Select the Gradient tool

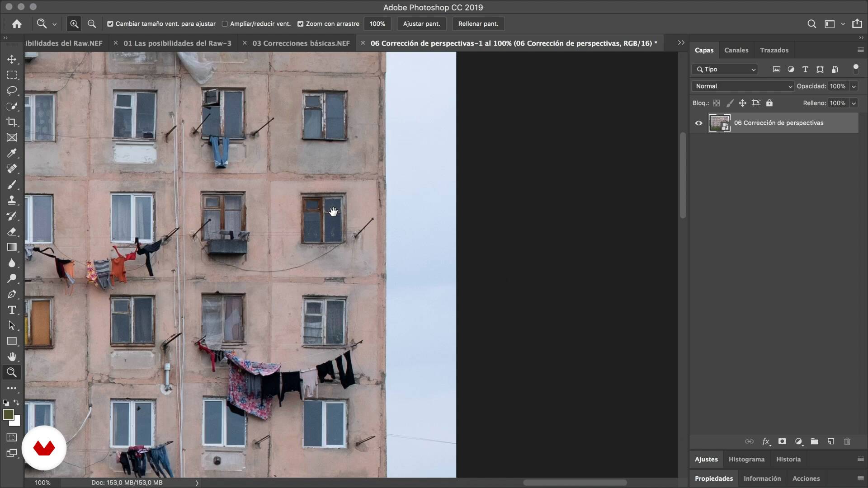pyautogui.click(x=12, y=247)
